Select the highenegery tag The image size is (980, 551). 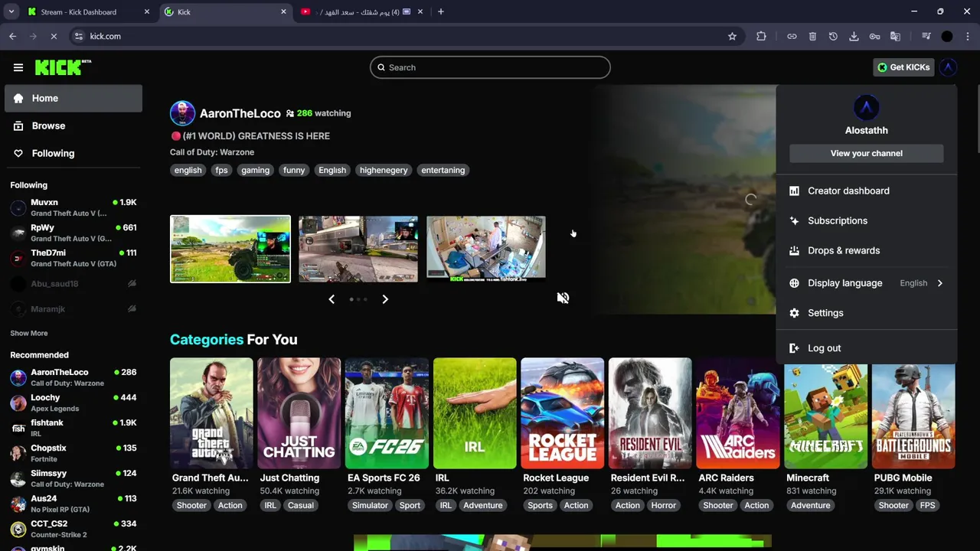384,170
